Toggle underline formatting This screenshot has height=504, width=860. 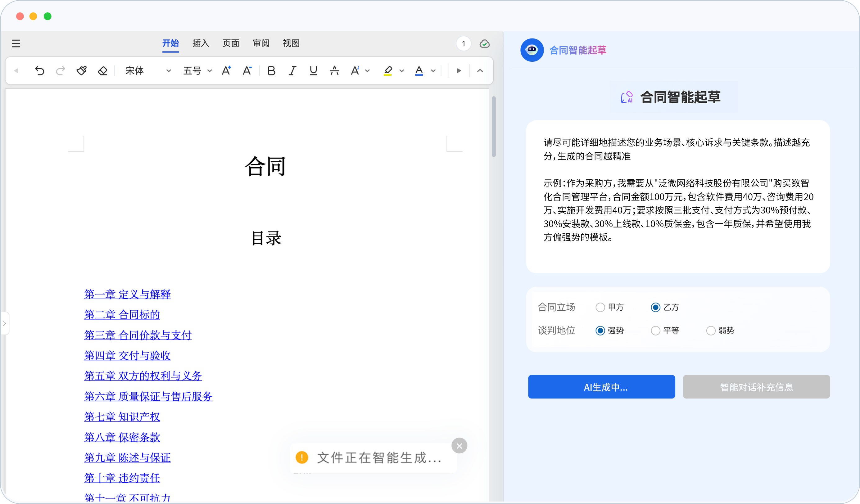click(313, 71)
